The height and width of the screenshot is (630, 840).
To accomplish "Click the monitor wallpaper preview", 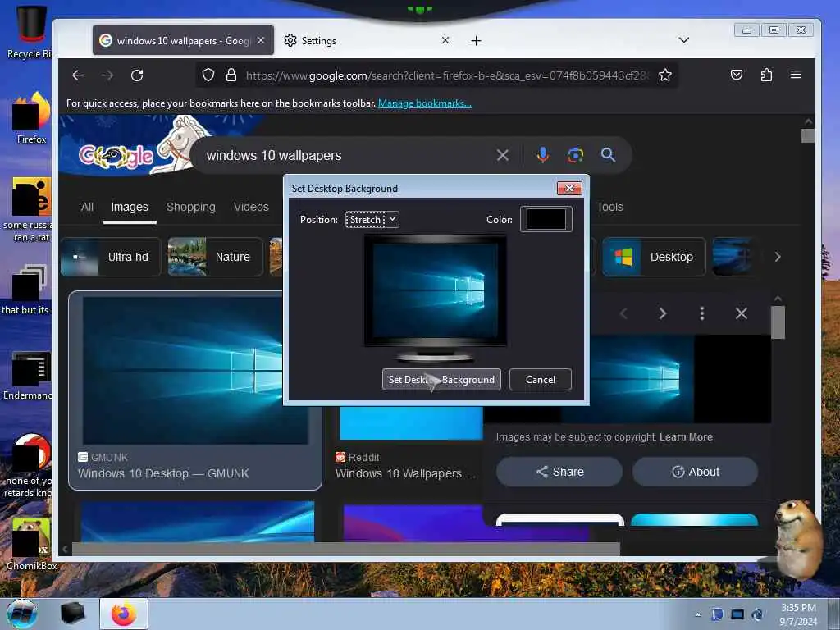I will tap(435, 292).
